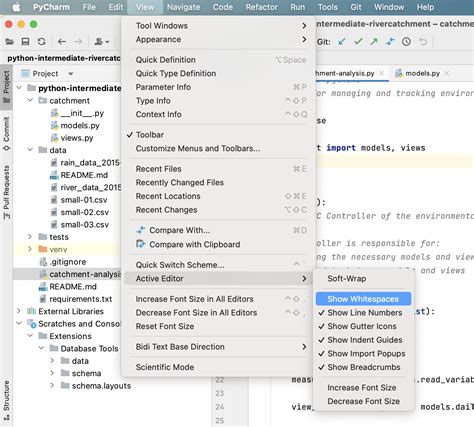
Task: Select requirements.txt in project tree
Action: [x=80, y=299]
